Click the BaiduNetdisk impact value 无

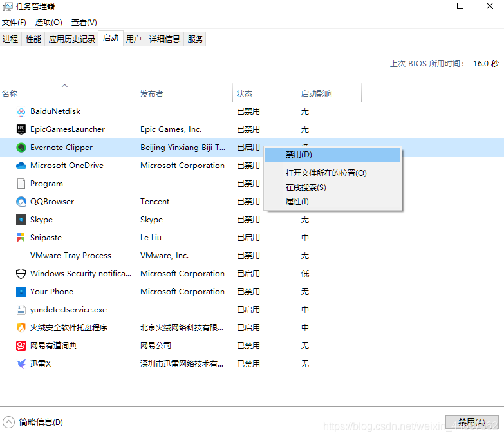click(x=305, y=111)
